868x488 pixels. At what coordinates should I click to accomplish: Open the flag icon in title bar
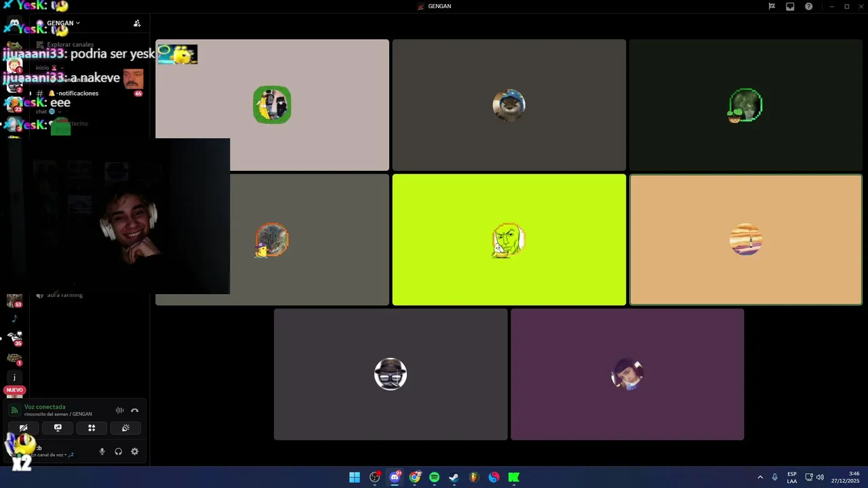(x=772, y=6)
